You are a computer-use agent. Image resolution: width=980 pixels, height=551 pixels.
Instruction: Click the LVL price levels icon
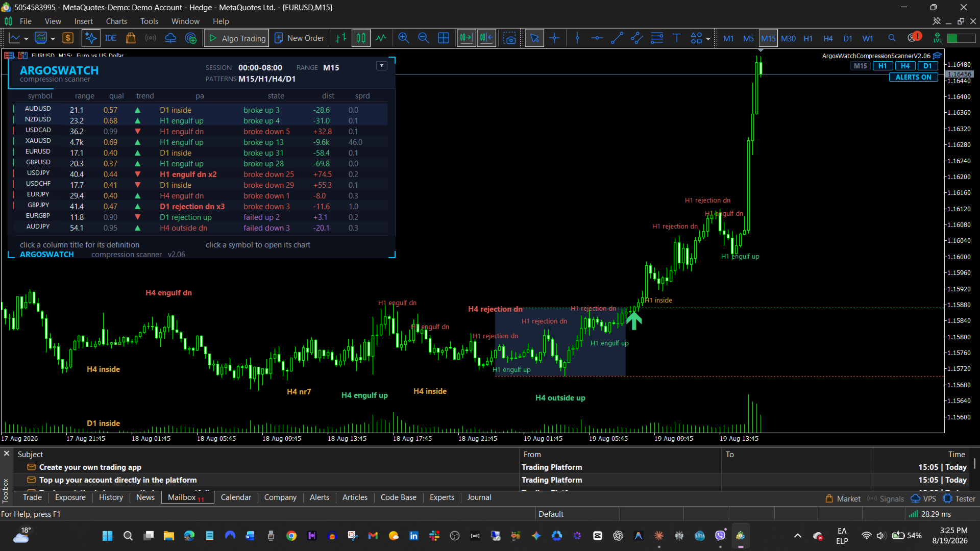pyautogui.click(x=937, y=38)
